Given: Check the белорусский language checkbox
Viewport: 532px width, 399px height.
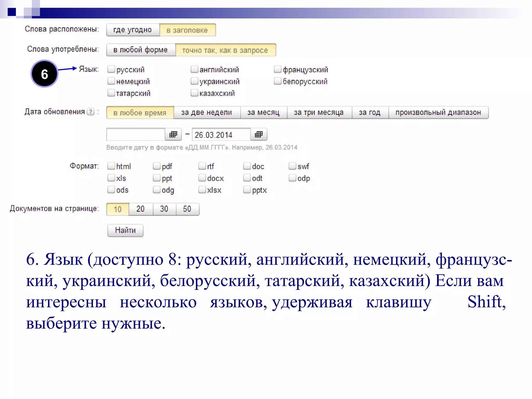Looking at the screenshot, I should pyautogui.click(x=278, y=81).
